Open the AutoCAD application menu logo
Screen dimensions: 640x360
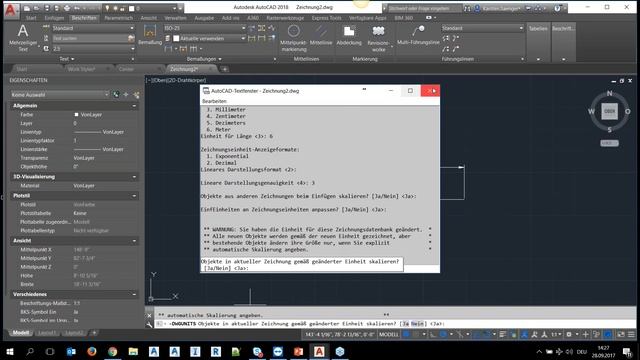(x=10, y=10)
